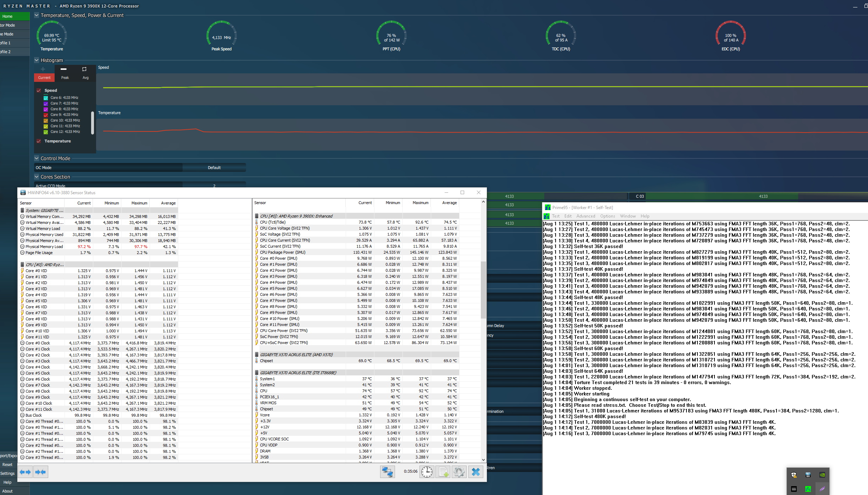Click HWiNFO expand columns arrows icon
The width and height of the screenshot is (868, 495).
pyautogui.click(x=25, y=472)
